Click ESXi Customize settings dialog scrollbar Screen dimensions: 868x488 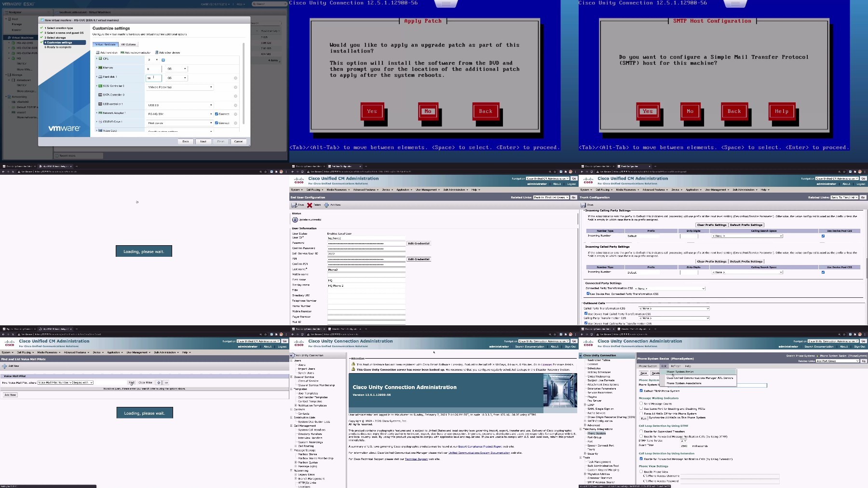(244, 84)
